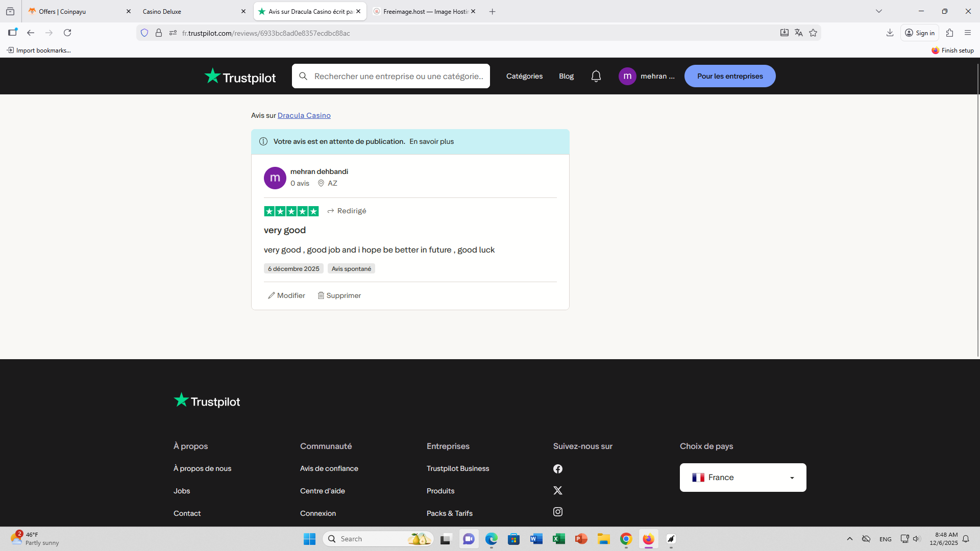Image resolution: width=980 pixels, height=551 pixels.
Task: Open the Instagram icon in footer
Action: click(x=558, y=512)
